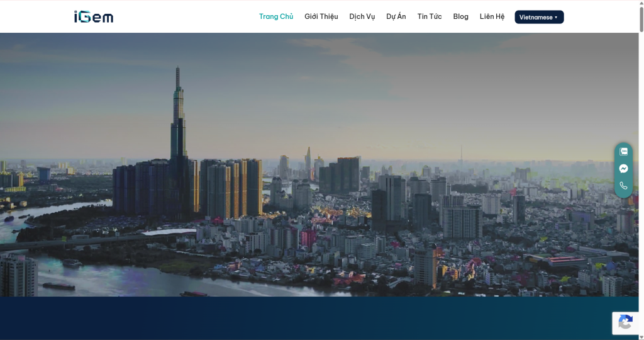Image resolution: width=644 pixels, height=340 pixels.
Task: Click the tallest skyscraper in the hero image
Action: tap(179, 120)
